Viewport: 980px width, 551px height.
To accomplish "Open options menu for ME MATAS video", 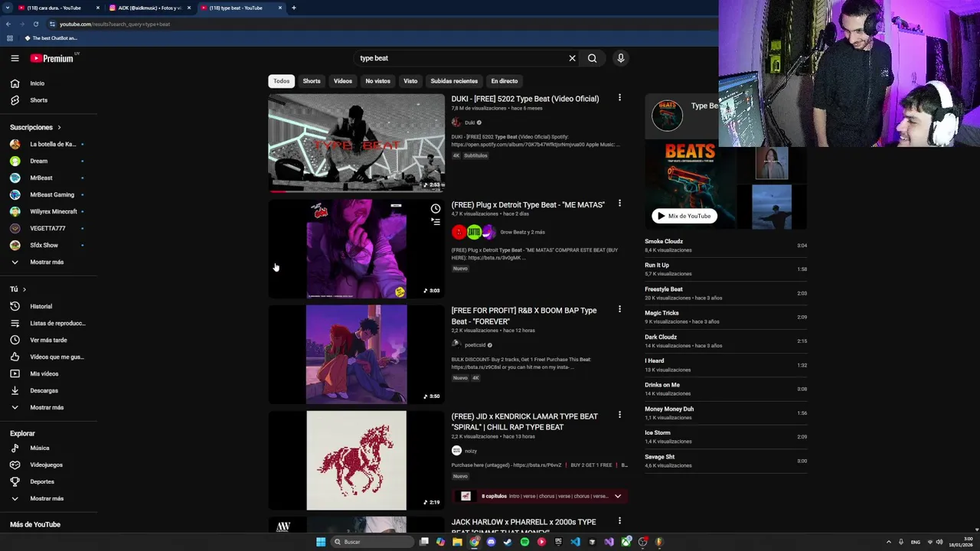I will [619, 204].
